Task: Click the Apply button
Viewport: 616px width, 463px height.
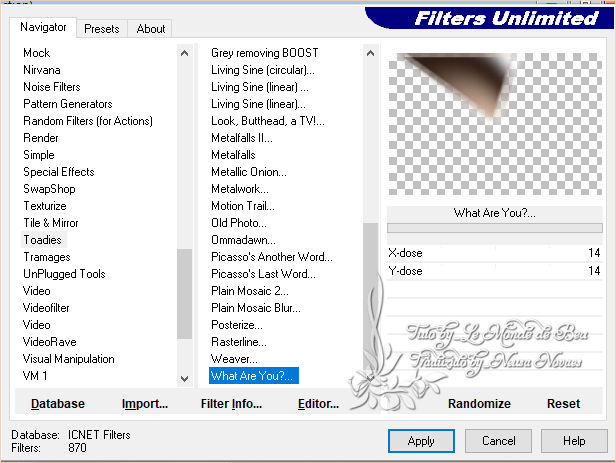Action: (421, 441)
